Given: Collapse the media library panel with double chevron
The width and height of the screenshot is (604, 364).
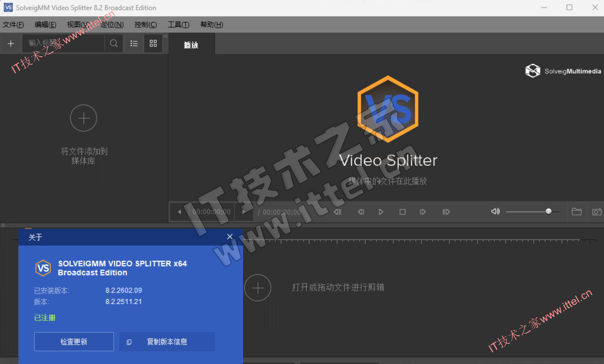Looking at the screenshot, I should click(165, 36).
